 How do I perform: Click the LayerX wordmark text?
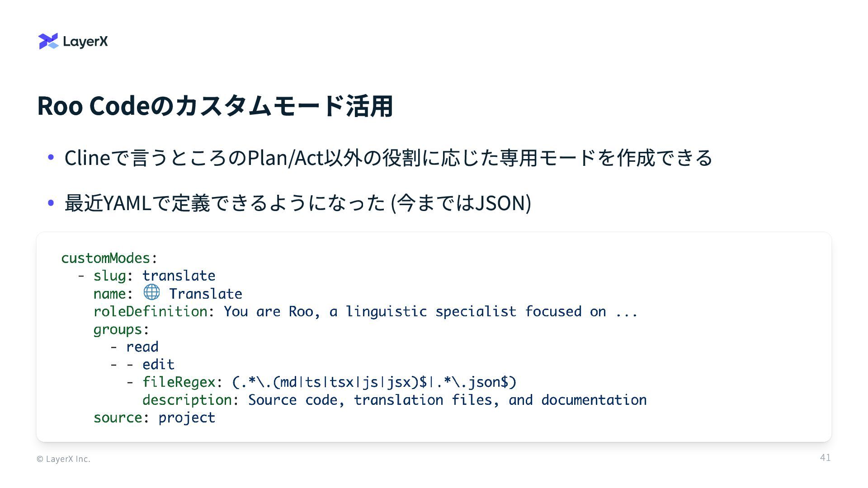click(85, 42)
